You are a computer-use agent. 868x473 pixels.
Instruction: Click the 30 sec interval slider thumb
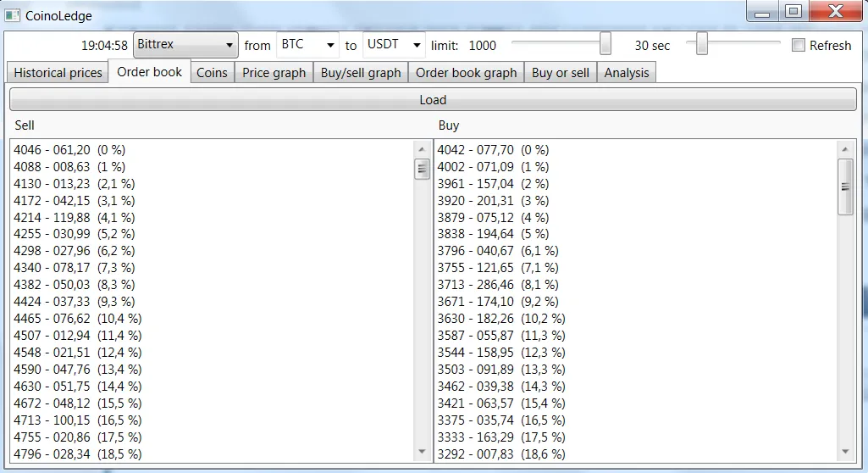pos(702,44)
